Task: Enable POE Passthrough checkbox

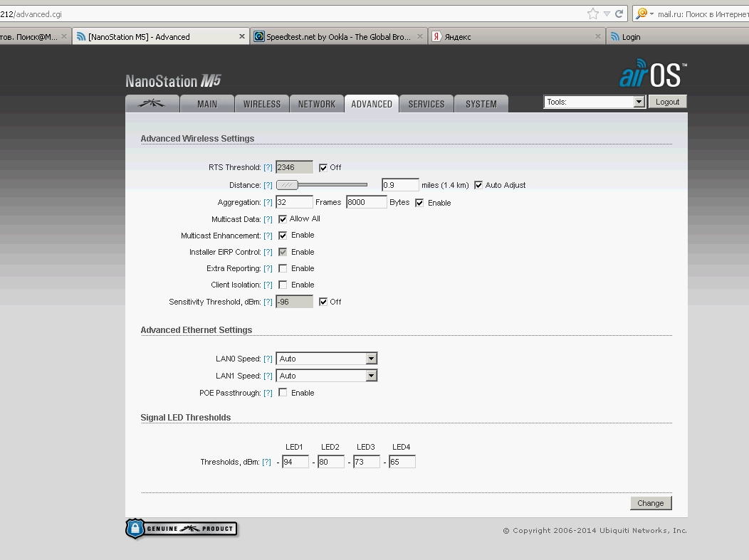Action: pyautogui.click(x=283, y=393)
